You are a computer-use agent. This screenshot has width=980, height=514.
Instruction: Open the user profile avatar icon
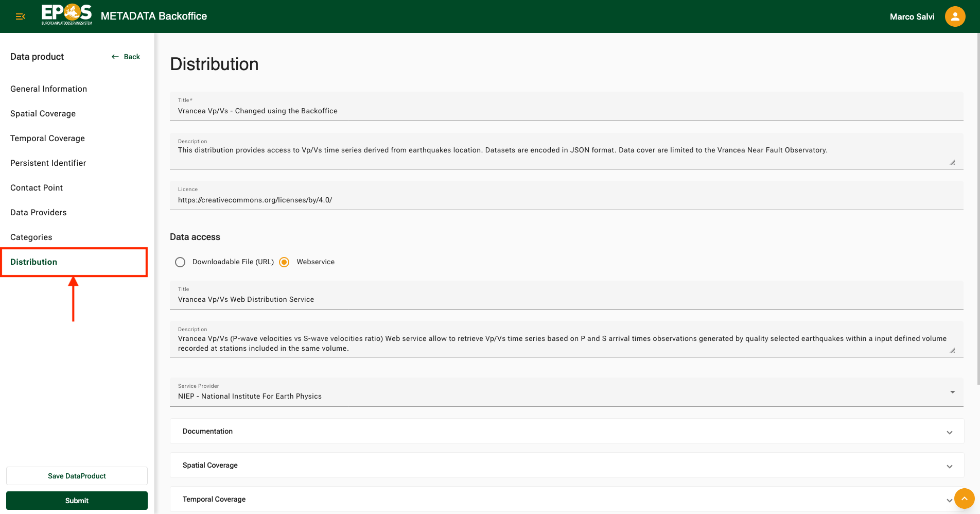click(x=955, y=16)
